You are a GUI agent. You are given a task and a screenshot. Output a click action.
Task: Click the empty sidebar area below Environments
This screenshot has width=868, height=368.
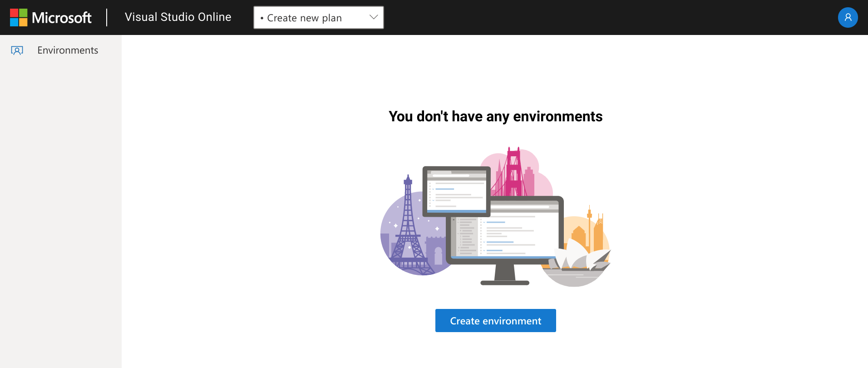[x=61, y=204]
